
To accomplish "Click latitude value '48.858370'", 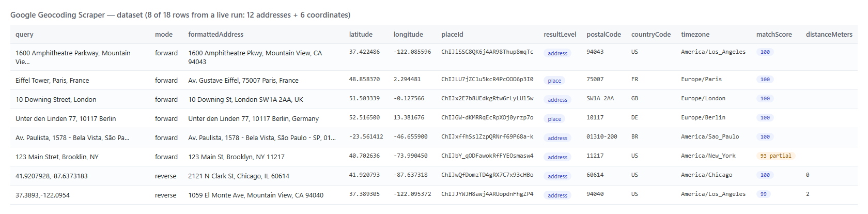I will pos(364,79).
